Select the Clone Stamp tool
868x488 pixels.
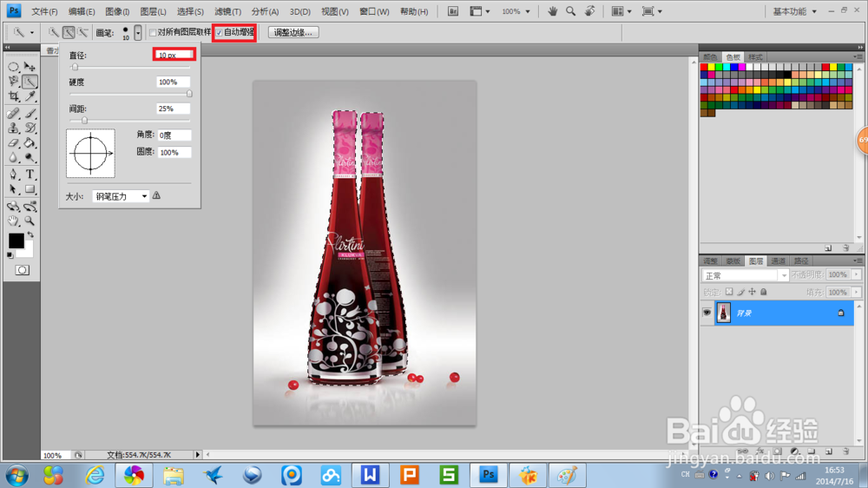coord(13,128)
